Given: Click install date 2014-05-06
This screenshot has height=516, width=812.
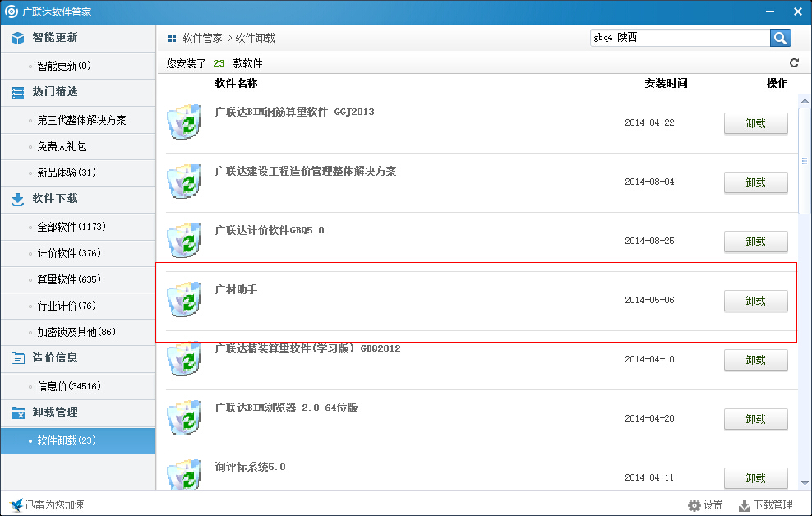Looking at the screenshot, I should (649, 300).
